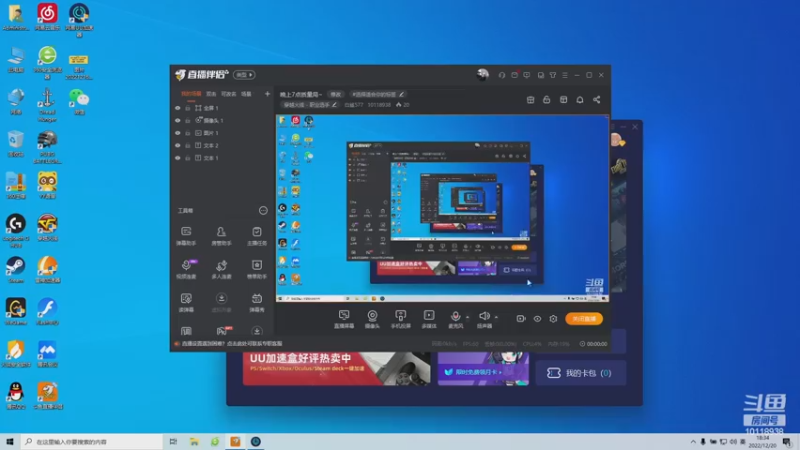Edit the hashtag topic label
Viewport: 800px width, 450px height.
[x=378, y=94]
